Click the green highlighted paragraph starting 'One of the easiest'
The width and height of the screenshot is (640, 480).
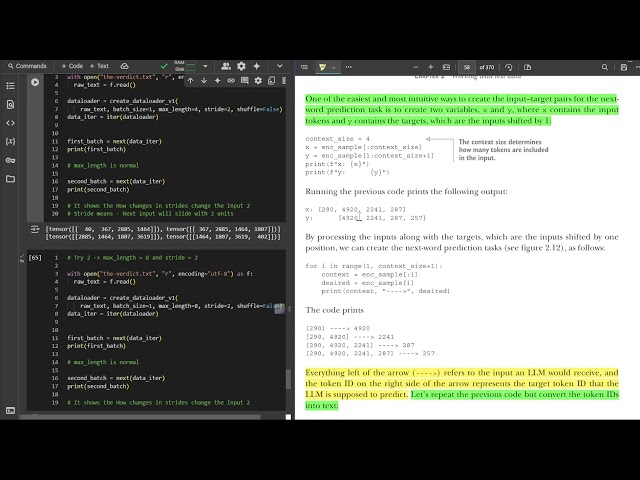[462, 110]
